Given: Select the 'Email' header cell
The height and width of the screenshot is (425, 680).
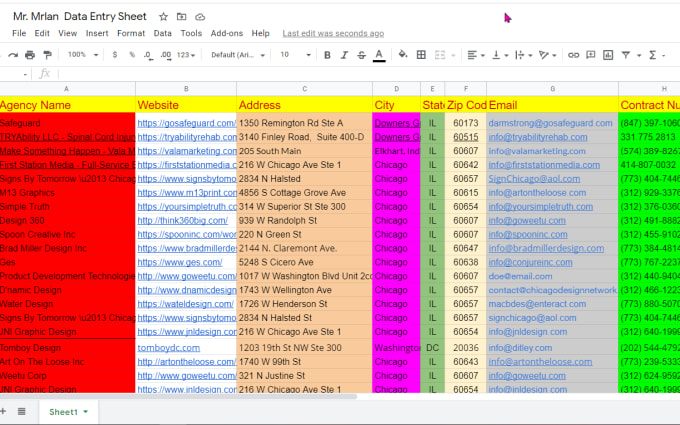Looking at the screenshot, I should point(552,105).
